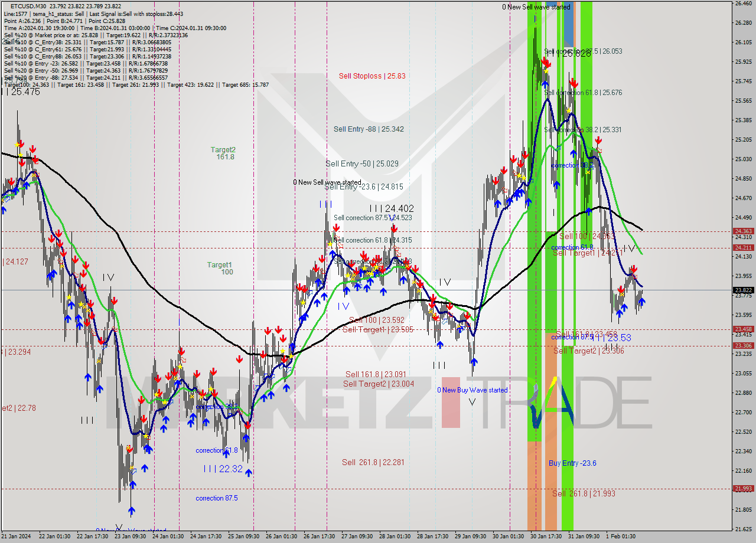The height and width of the screenshot is (543, 756).
Task: Select the '29 Jan 09:30' time label
Action: (471, 537)
